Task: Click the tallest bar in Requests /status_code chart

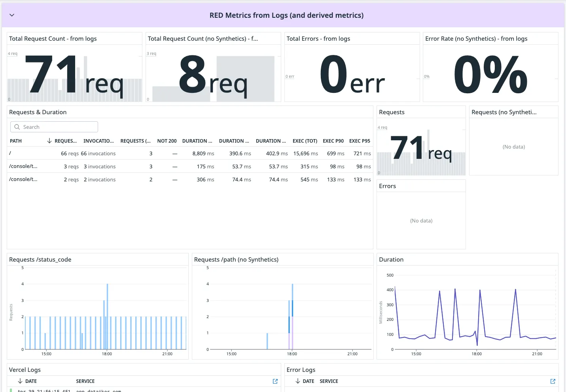Action: pyautogui.click(x=107, y=316)
